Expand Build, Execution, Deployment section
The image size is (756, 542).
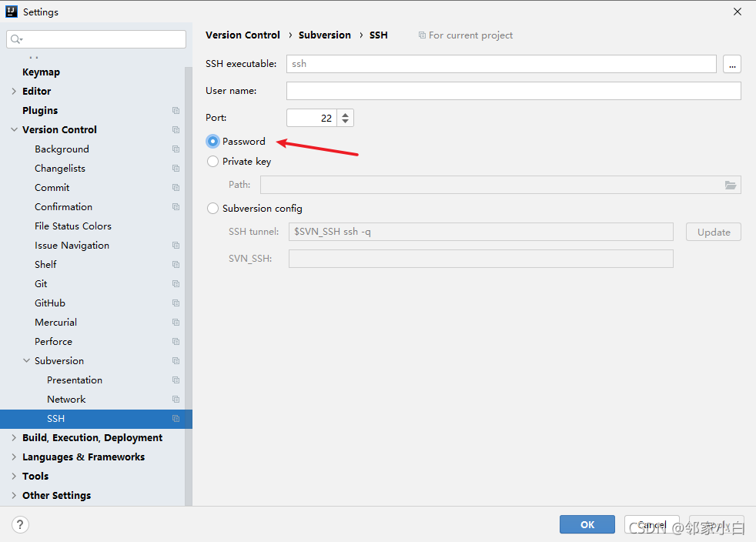coord(14,438)
